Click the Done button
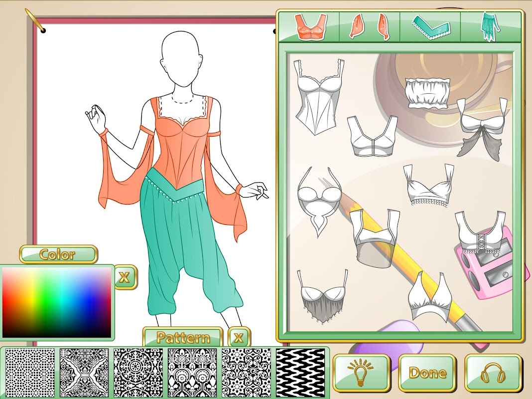 [427, 373]
